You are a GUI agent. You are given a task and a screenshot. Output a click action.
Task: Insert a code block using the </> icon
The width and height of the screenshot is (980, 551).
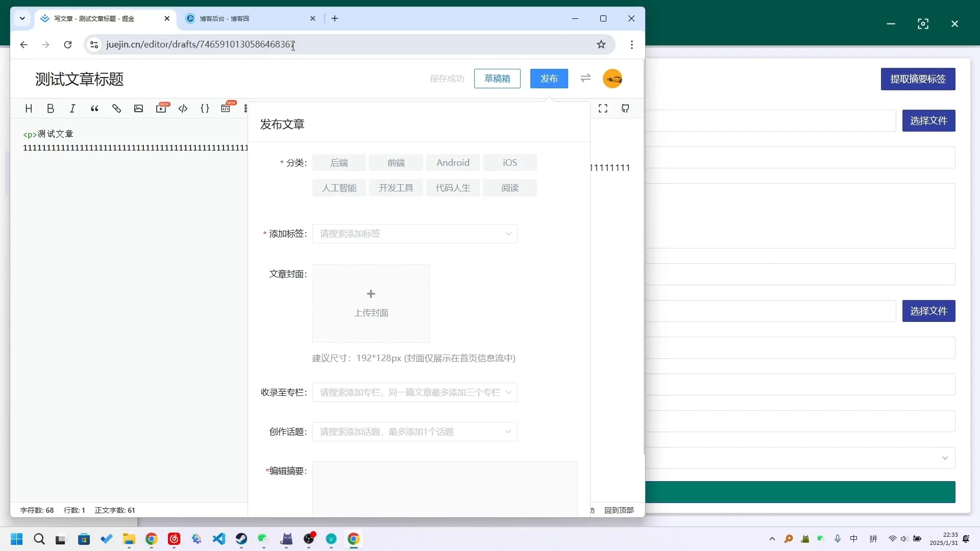coord(183,108)
